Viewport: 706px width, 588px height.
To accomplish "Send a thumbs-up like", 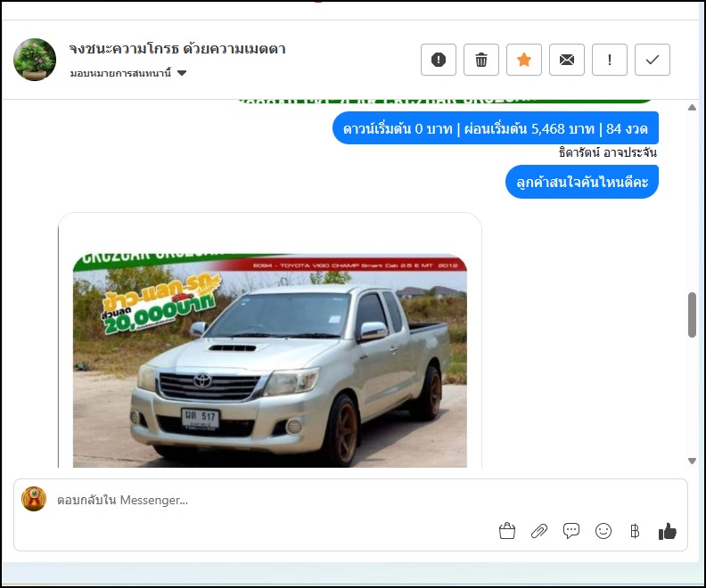I will point(667,531).
